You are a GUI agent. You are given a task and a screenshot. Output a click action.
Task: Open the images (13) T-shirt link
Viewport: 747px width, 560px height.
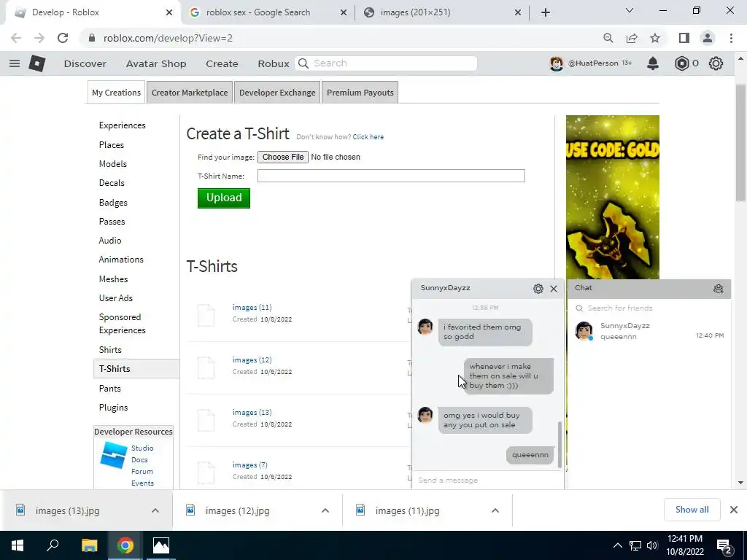click(x=252, y=413)
